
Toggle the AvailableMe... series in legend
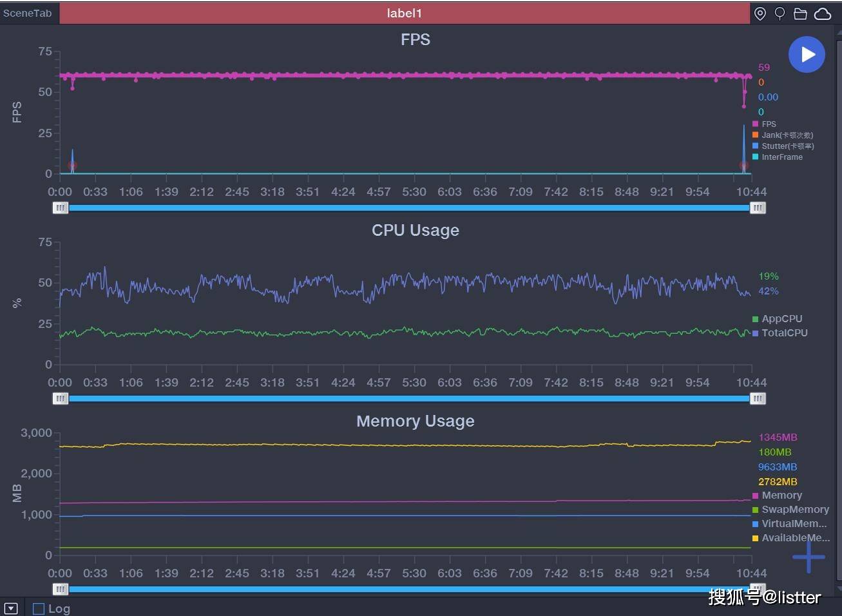click(x=791, y=537)
